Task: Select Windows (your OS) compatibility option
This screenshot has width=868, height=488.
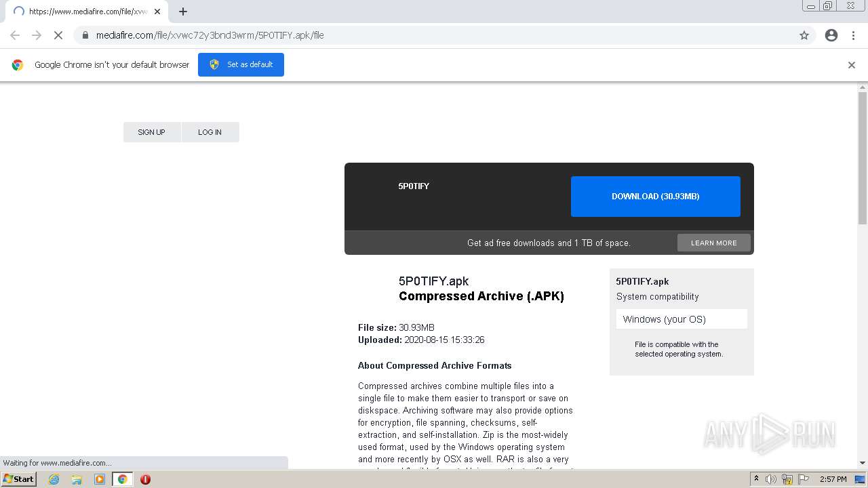Action: point(682,319)
